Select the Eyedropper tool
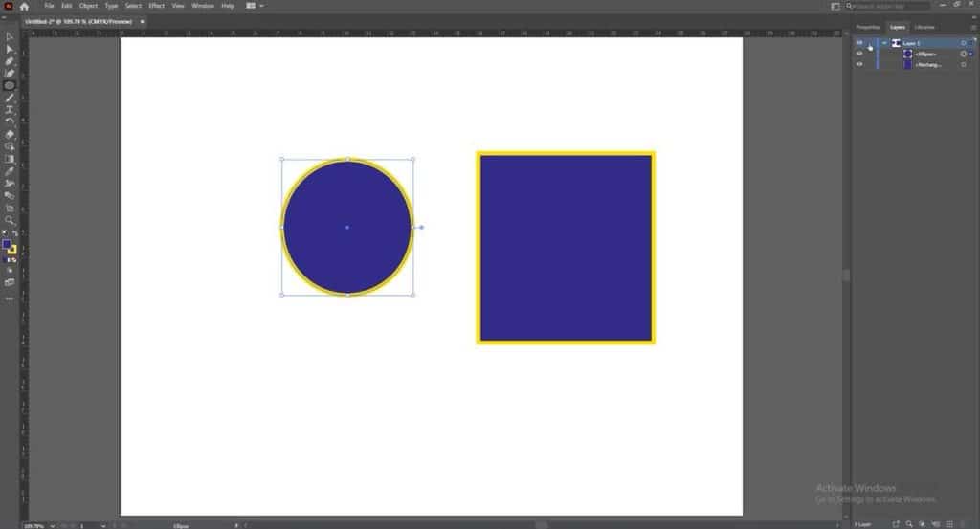This screenshot has width=980, height=529. (10, 171)
